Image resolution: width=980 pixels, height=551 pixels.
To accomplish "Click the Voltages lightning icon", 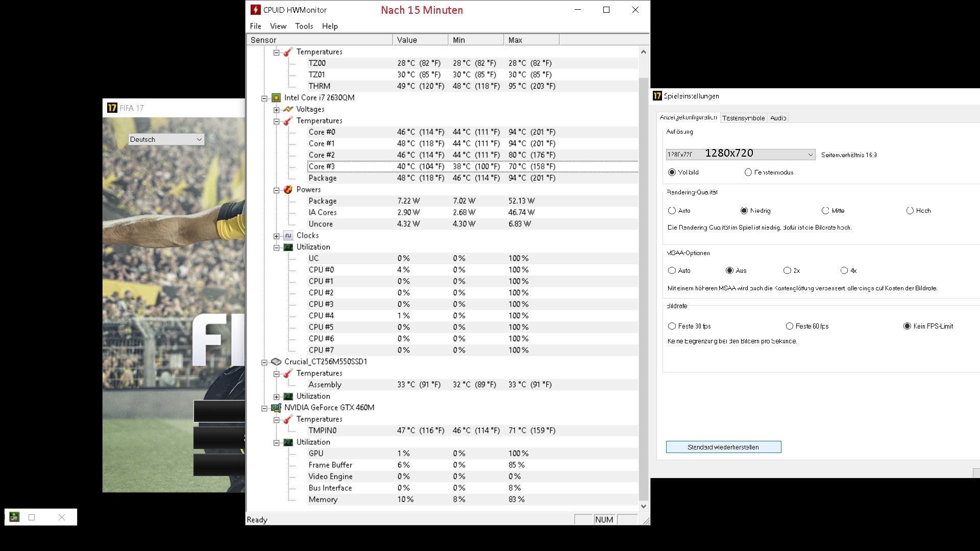I will (x=288, y=109).
